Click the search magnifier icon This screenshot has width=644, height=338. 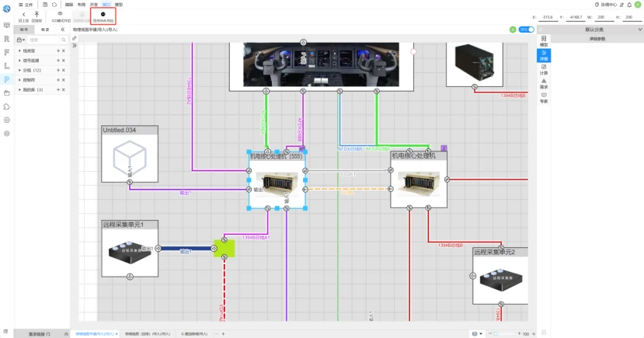coord(64,40)
